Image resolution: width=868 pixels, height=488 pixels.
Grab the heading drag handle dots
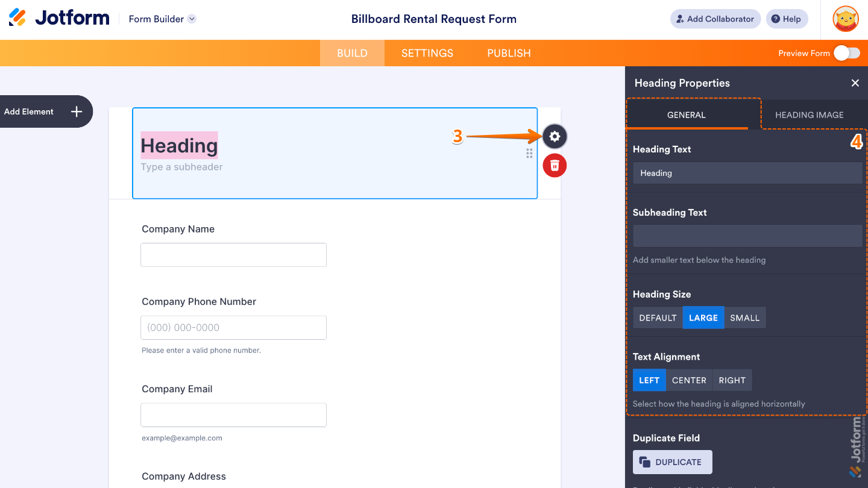529,154
